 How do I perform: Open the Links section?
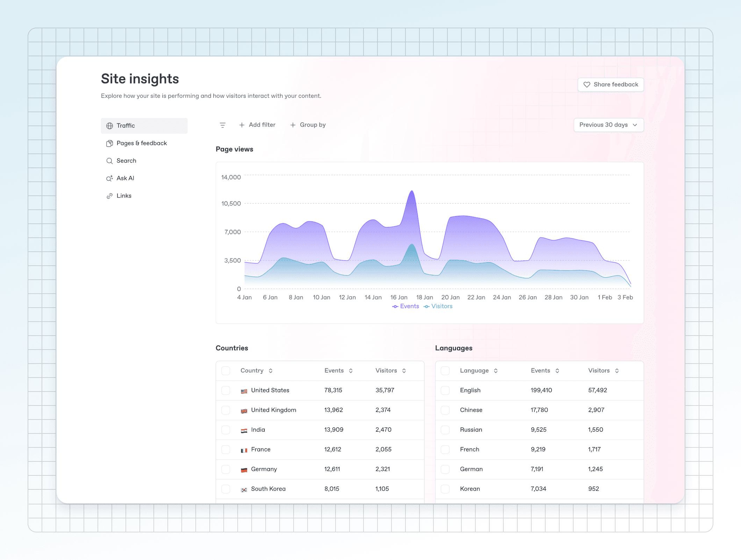tap(144, 196)
